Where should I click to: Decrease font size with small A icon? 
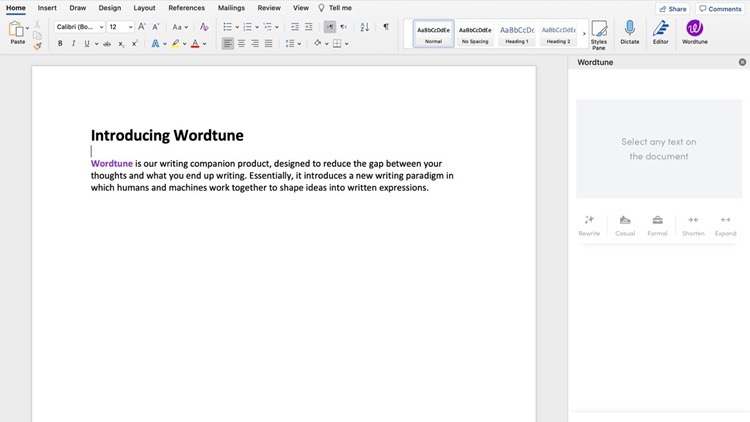point(155,27)
